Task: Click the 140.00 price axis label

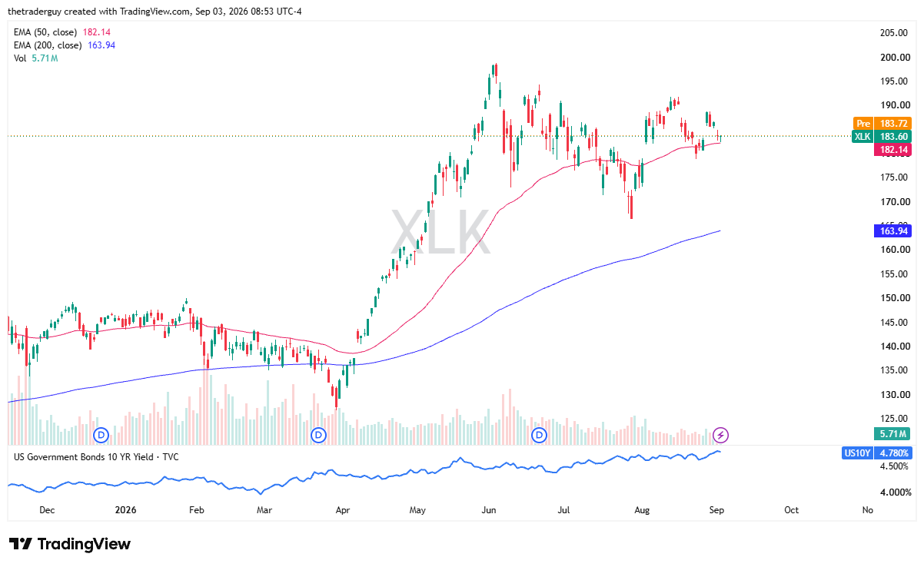Action: 895,346
